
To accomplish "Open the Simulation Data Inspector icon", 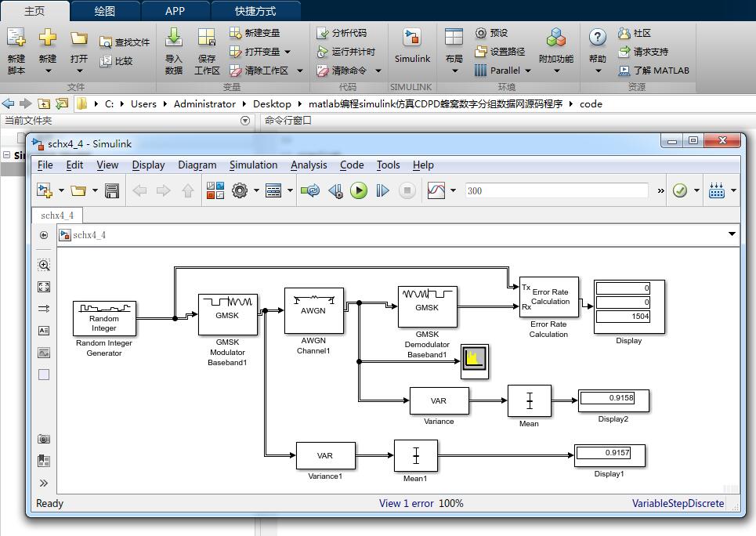I will tap(436, 190).
